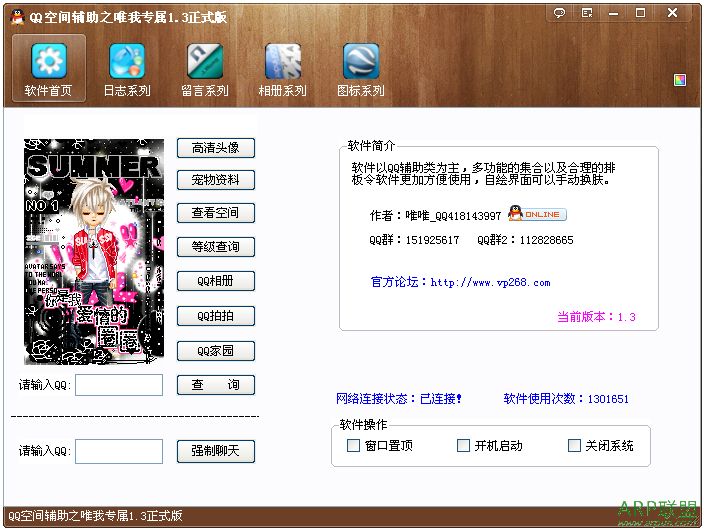The width and height of the screenshot is (704, 530).
Task: Click the 查询 button
Action: (x=216, y=385)
